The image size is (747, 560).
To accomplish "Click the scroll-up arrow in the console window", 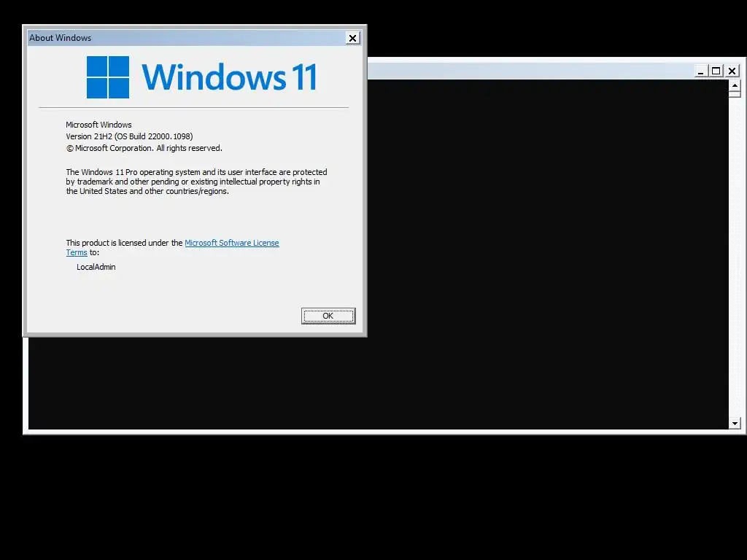I will [735, 85].
